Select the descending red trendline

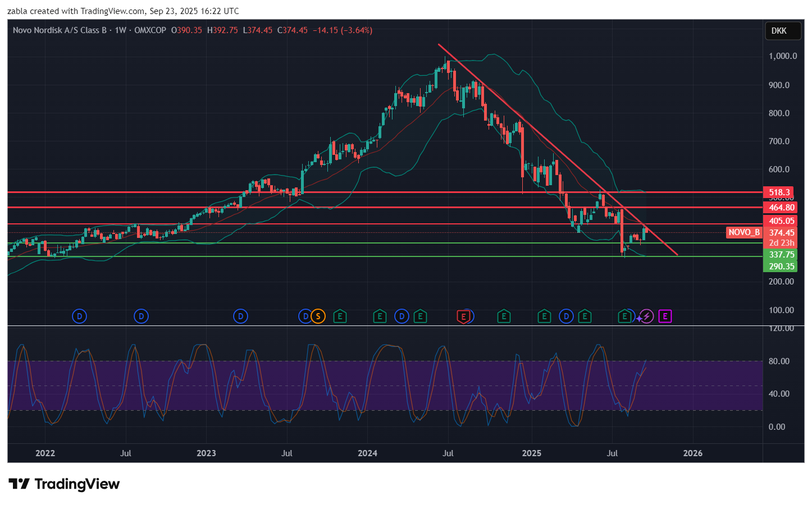[x=558, y=149]
